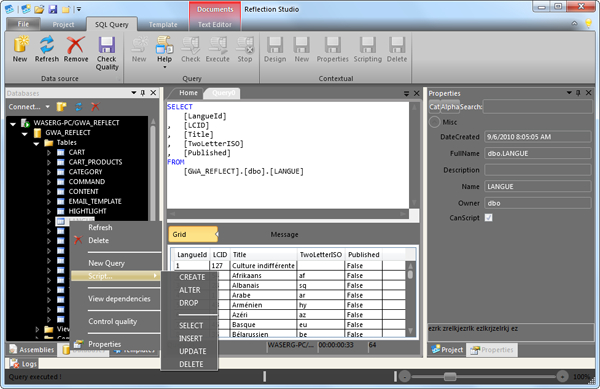Switch properties to Cat view
Viewport: 600px width, 389px height.
[x=434, y=107]
